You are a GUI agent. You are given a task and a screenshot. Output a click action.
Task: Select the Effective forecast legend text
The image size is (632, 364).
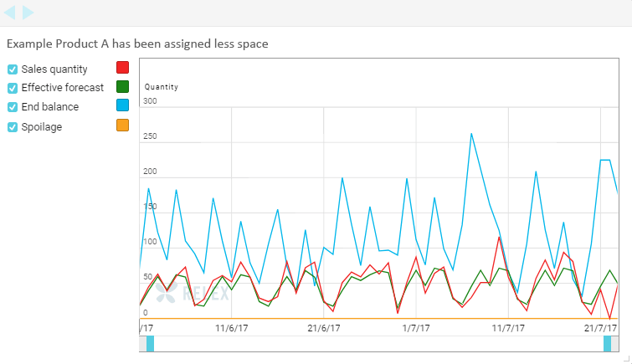(x=63, y=88)
